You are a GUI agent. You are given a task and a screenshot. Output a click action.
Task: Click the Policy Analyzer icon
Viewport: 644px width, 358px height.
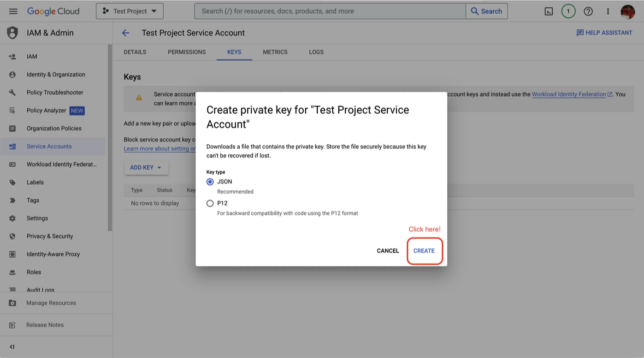(12, 111)
